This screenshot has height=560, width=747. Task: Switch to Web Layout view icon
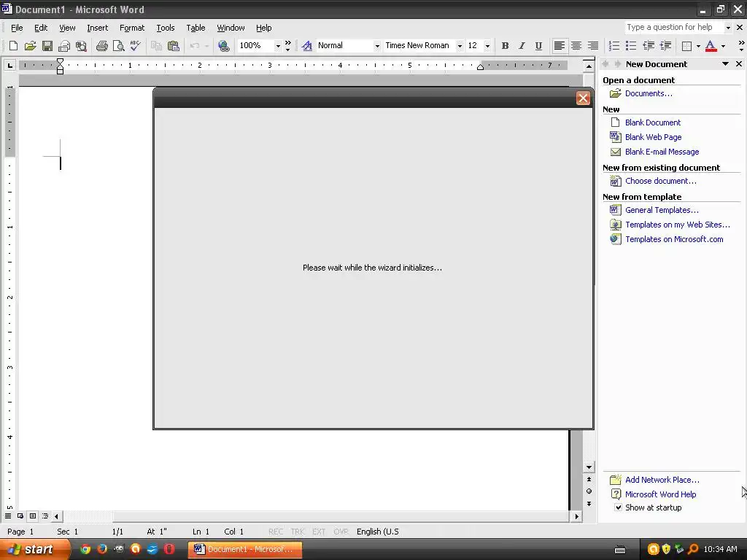[x=20, y=516]
